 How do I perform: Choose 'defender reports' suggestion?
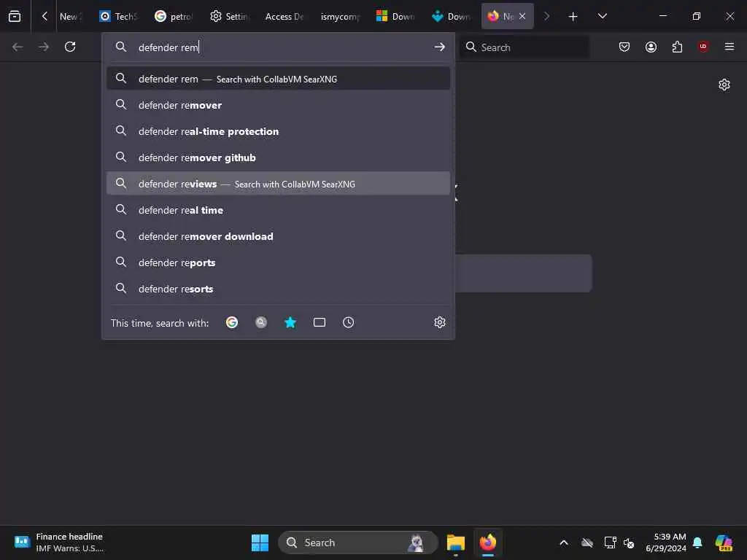pyautogui.click(x=278, y=262)
